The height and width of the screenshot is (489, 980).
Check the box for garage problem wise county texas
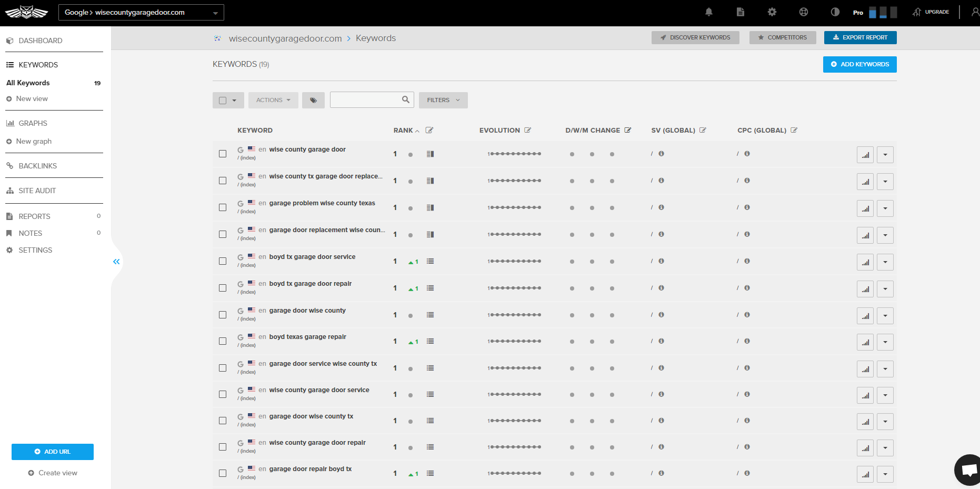[x=223, y=207]
